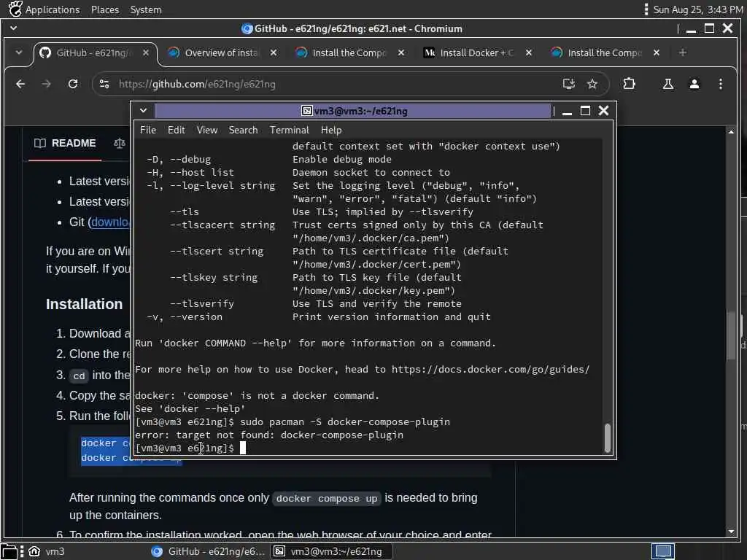
Task: Click the vm3 home icon on the taskbar
Action: [x=34, y=551]
